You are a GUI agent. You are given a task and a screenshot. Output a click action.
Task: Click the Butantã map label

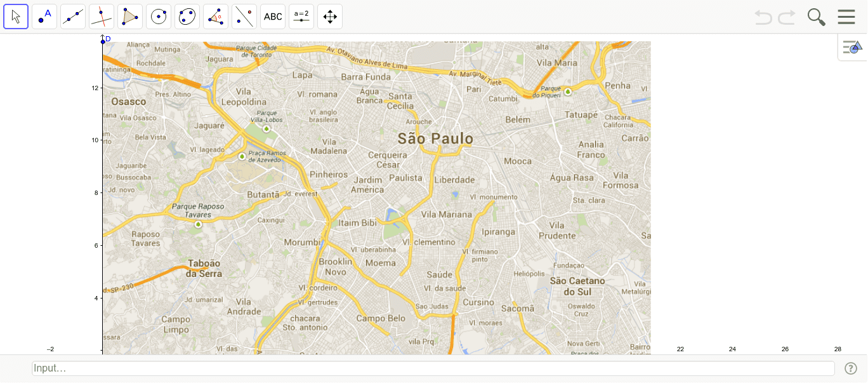(263, 194)
